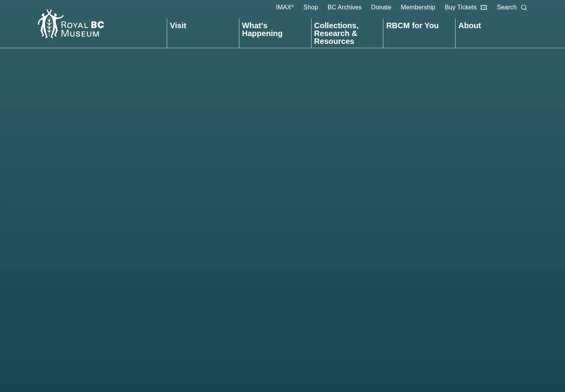Click Buy Tickets text link
565x392 pixels.
pyautogui.click(x=461, y=7)
